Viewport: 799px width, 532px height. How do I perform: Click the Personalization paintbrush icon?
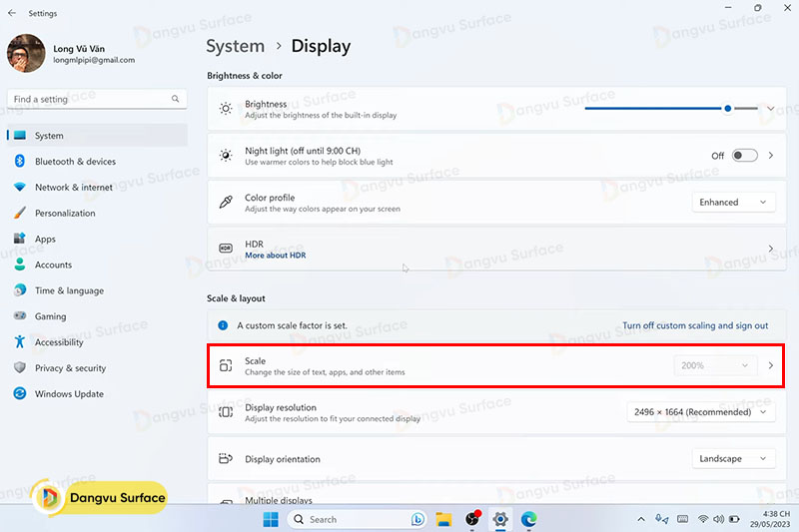coord(19,214)
